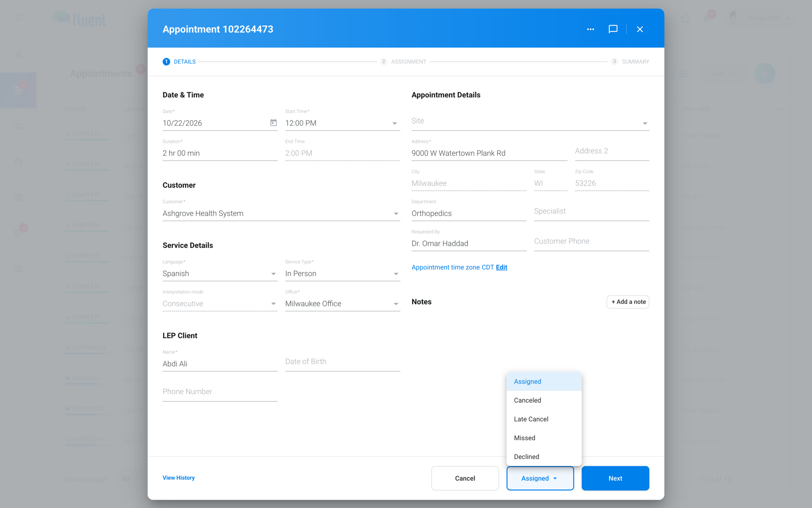Edit the appointment time zone
Viewport: 812px width, 508px height.
coord(501,267)
